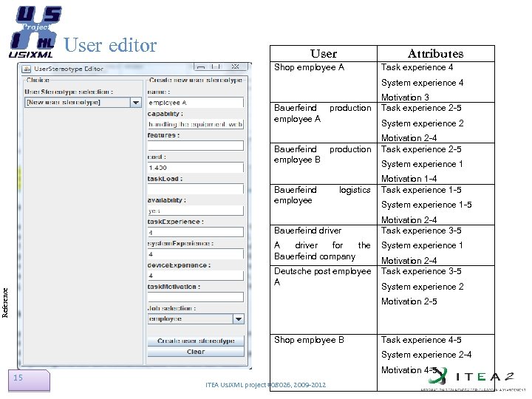The height and width of the screenshot is (399, 532).
Task: Click the ITEA UsiXML project footer text
Action: [266, 385]
